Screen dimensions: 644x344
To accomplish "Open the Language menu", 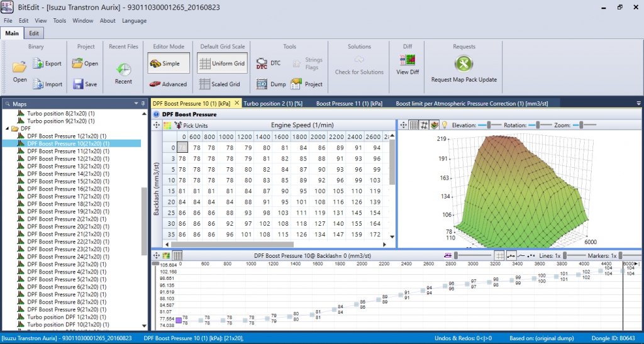I will tap(135, 21).
